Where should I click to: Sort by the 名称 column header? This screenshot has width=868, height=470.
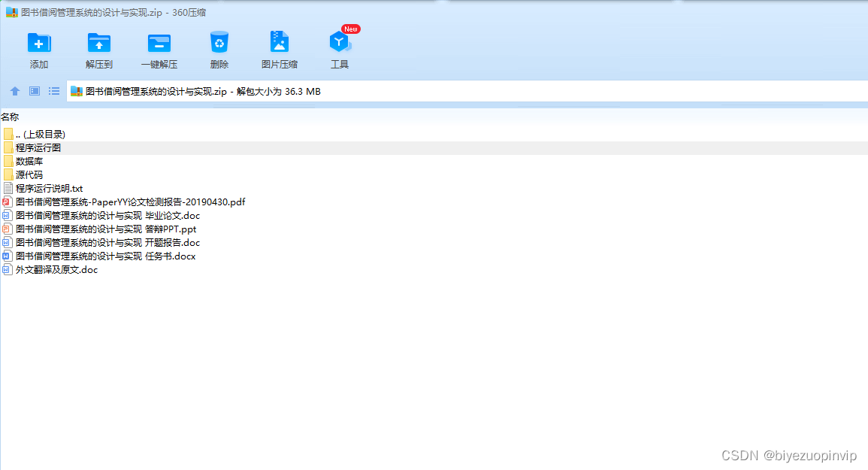click(x=10, y=117)
